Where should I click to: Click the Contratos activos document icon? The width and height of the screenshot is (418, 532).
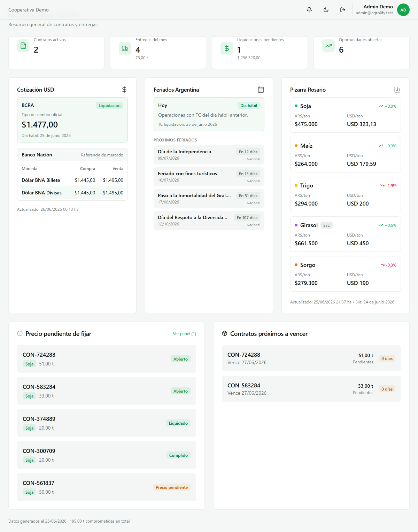coord(23,46)
